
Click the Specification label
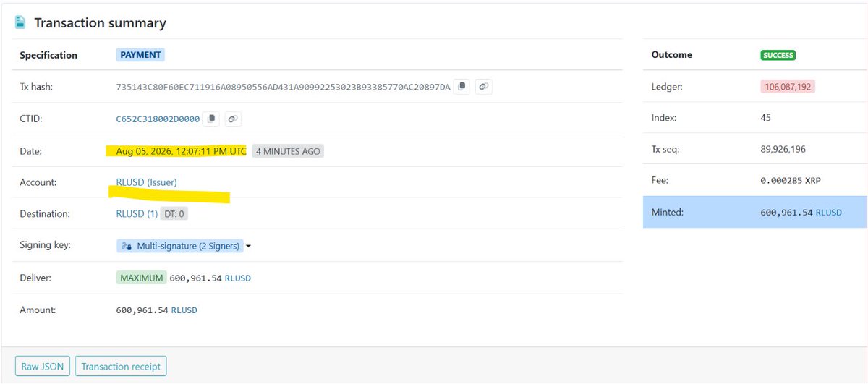point(48,55)
